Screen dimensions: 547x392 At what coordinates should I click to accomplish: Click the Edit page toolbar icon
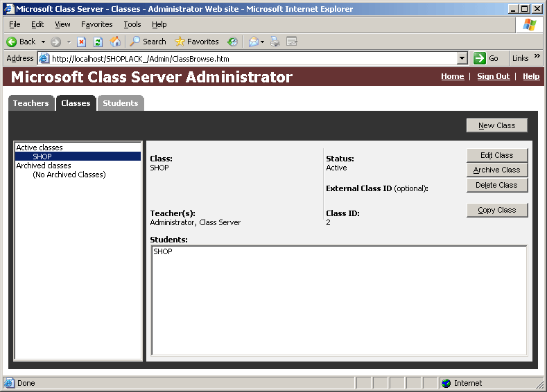[292, 42]
